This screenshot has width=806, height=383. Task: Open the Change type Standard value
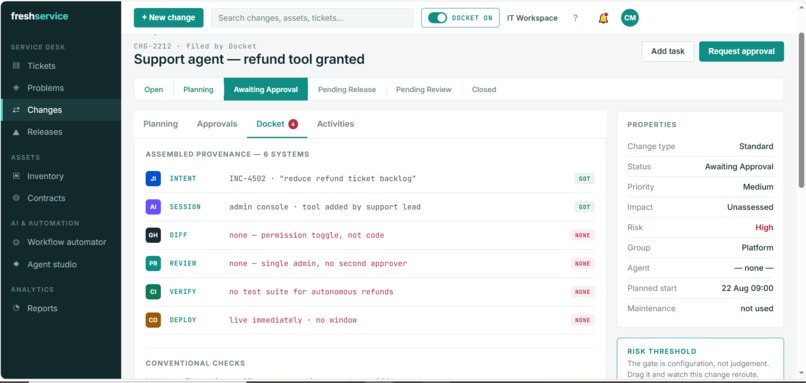point(756,147)
